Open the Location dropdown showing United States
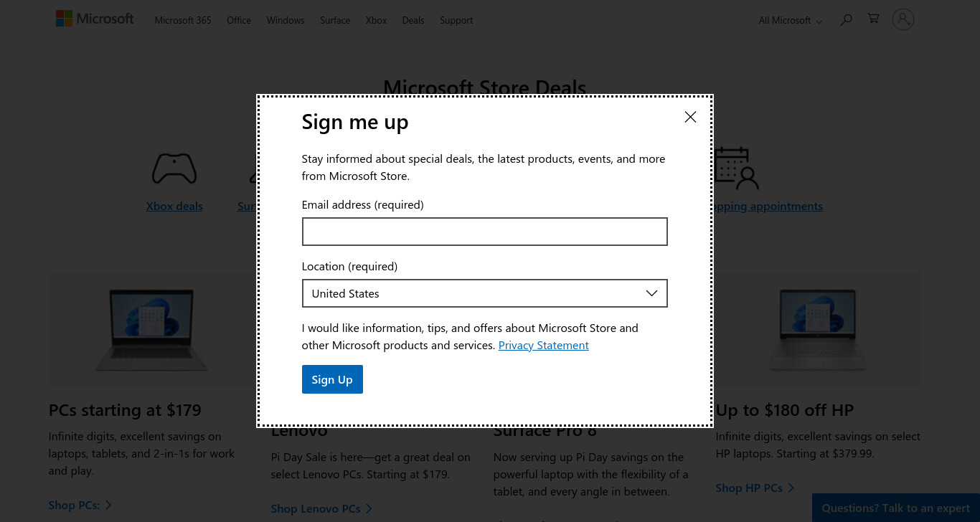The height and width of the screenshot is (522, 980). [x=484, y=293]
